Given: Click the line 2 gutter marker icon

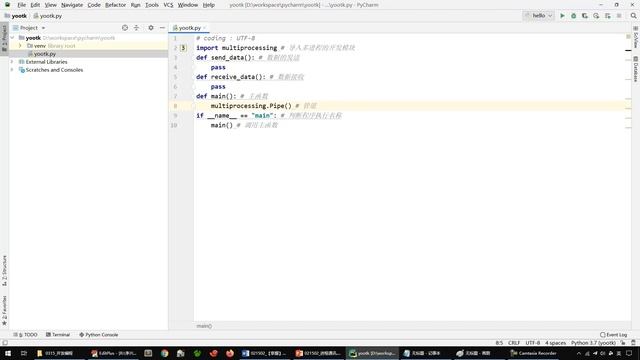Looking at the screenshot, I should (183, 48).
